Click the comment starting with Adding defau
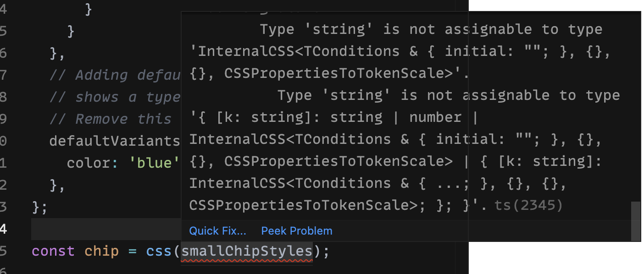This screenshot has height=274, width=644. pyautogui.click(x=115, y=75)
